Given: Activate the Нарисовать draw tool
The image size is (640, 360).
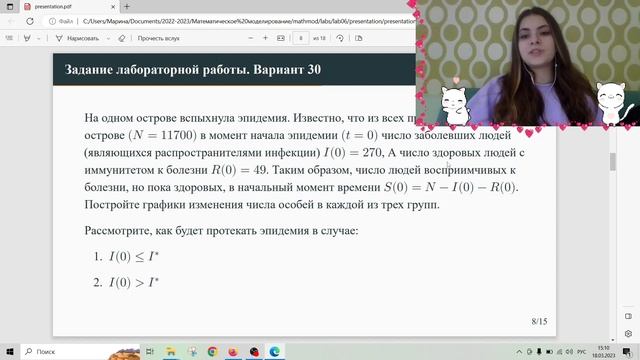Looking at the screenshot, I should (x=77, y=38).
